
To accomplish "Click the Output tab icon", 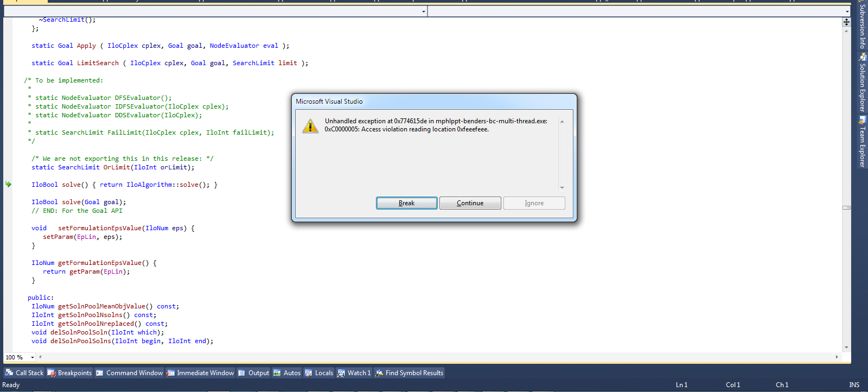I will click(242, 373).
